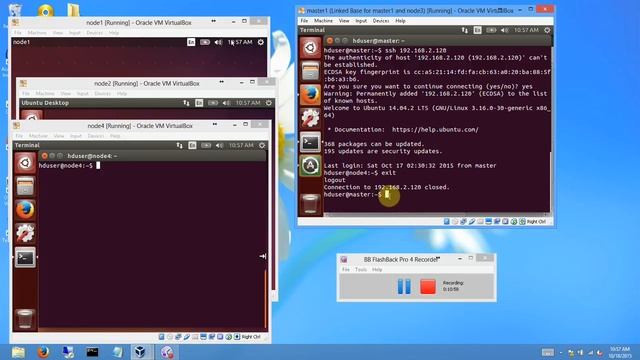Click network indicator in node4 panel
Screen dimensions: 640x360
[180, 145]
